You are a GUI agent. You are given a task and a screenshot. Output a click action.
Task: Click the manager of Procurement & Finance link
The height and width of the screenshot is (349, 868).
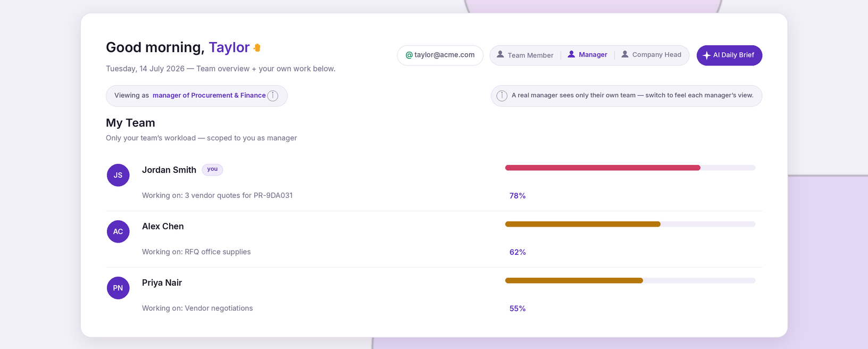coord(209,96)
